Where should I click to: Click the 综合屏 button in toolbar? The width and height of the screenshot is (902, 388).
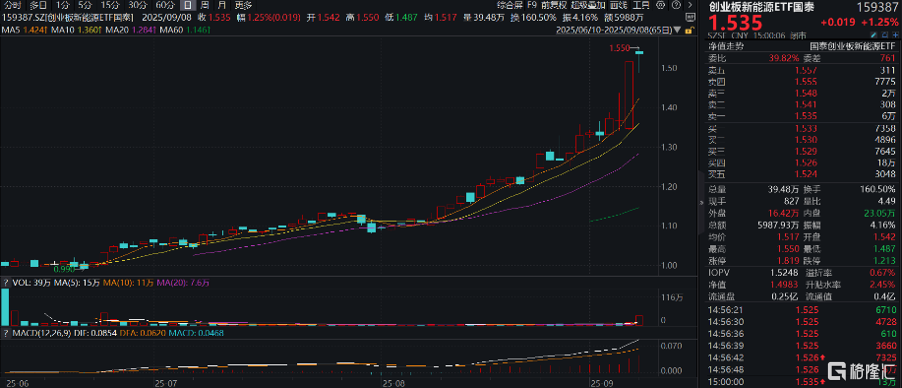click(x=509, y=5)
